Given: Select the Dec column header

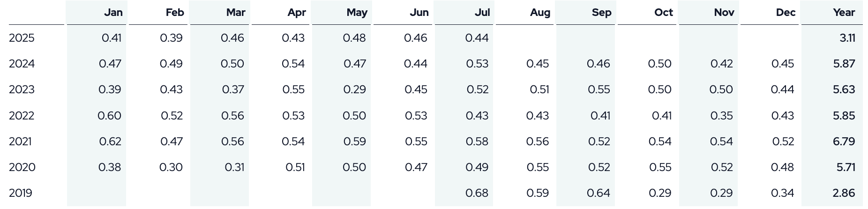Looking at the screenshot, I should pyautogui.click(x=786, y=13).
